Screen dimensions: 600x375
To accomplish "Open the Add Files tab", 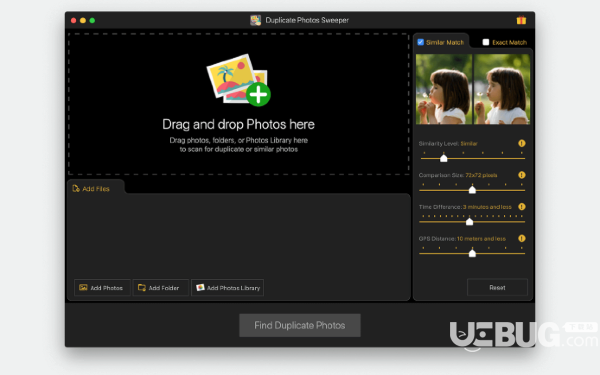I will coord(96,189).
